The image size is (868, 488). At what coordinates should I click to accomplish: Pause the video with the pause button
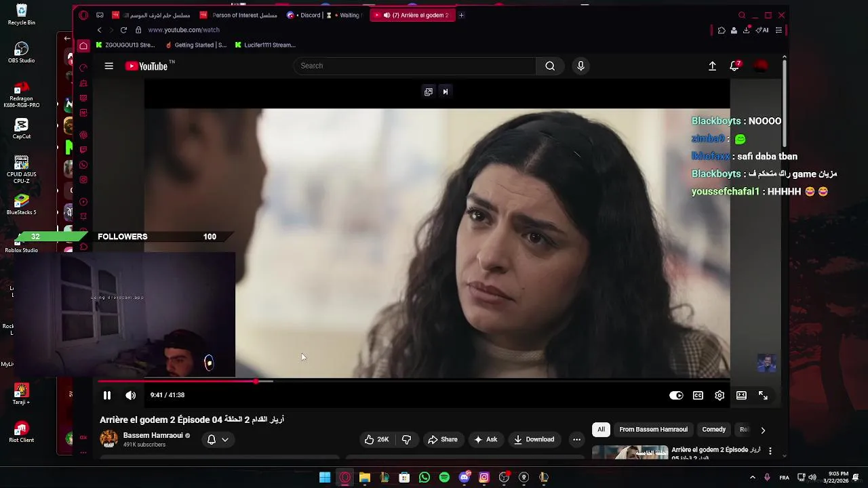106,395
